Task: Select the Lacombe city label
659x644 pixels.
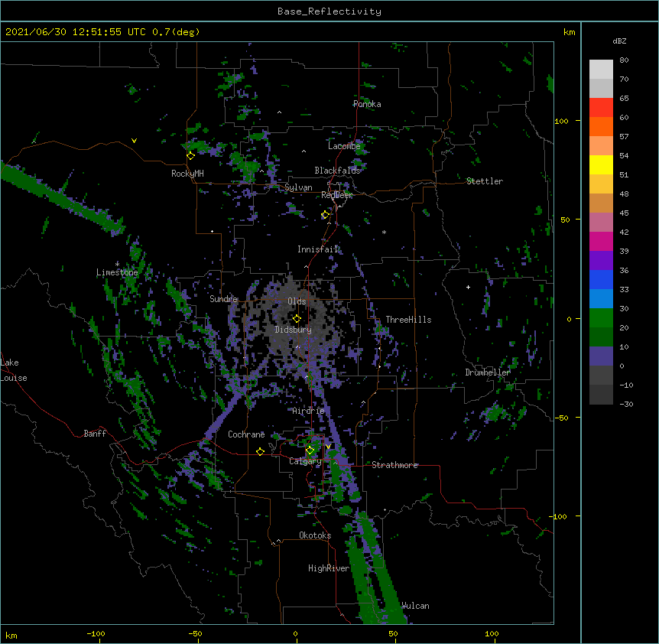Action: [x=344, y=146]
